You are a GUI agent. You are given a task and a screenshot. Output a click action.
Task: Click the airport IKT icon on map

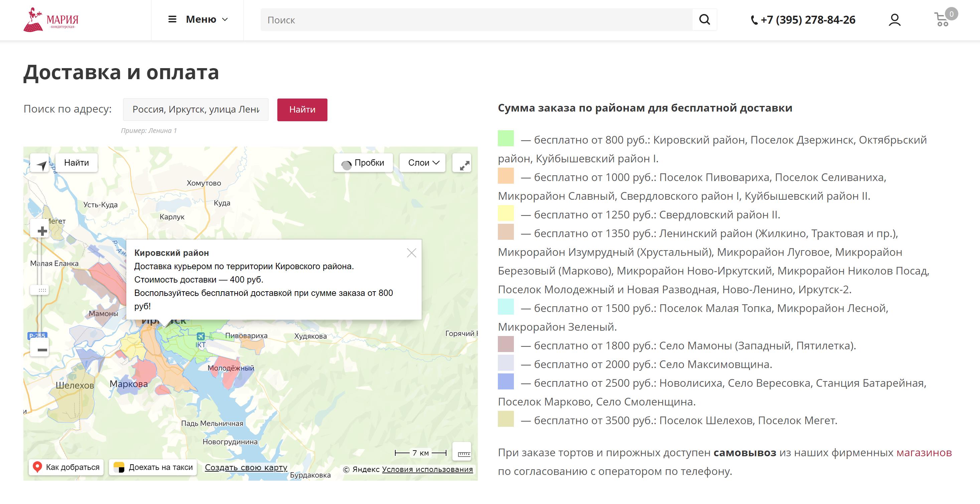pyautogui.click(x=200, y=336)
